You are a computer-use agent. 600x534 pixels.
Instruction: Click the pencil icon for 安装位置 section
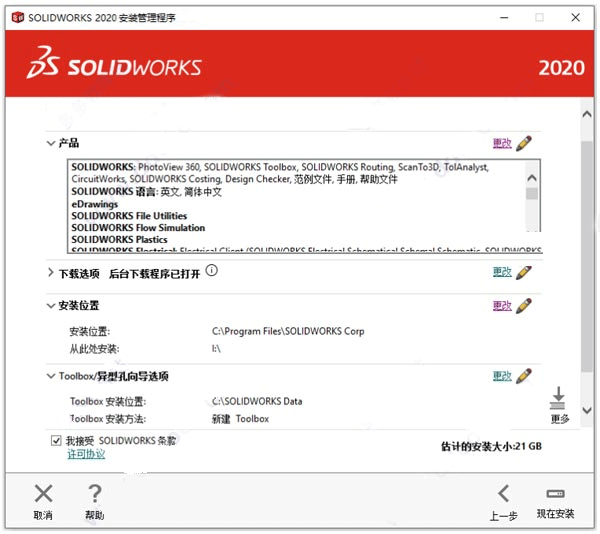point(524,306)
